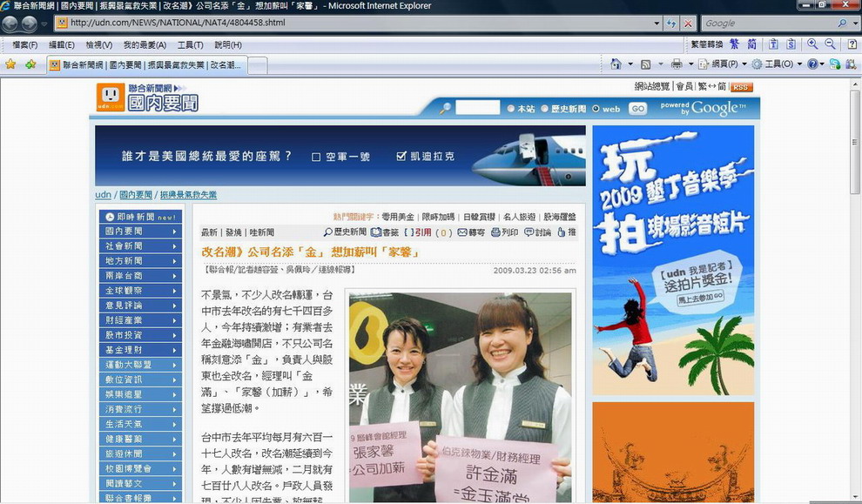This screenshot has width=862, height=504.
Task: Refresh the page with the reload icon
Action: click(671, 24)
